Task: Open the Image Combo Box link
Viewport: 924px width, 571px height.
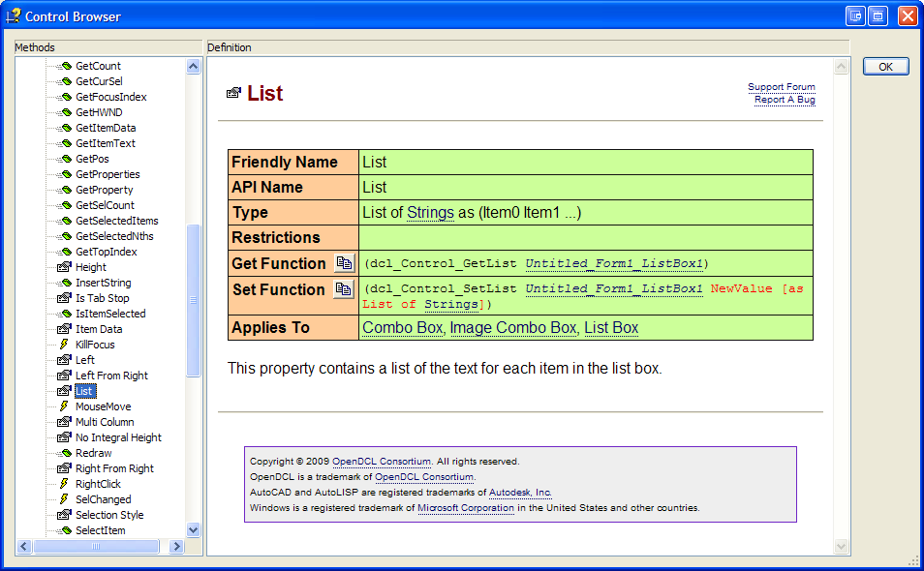Action: pos(513,327)
